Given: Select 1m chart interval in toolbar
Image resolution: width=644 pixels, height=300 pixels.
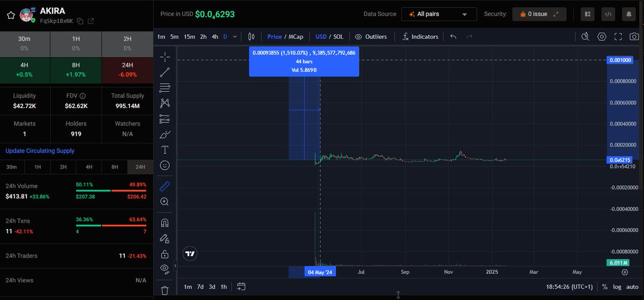Looking at the screenshot, I should (x=161, y=36).
